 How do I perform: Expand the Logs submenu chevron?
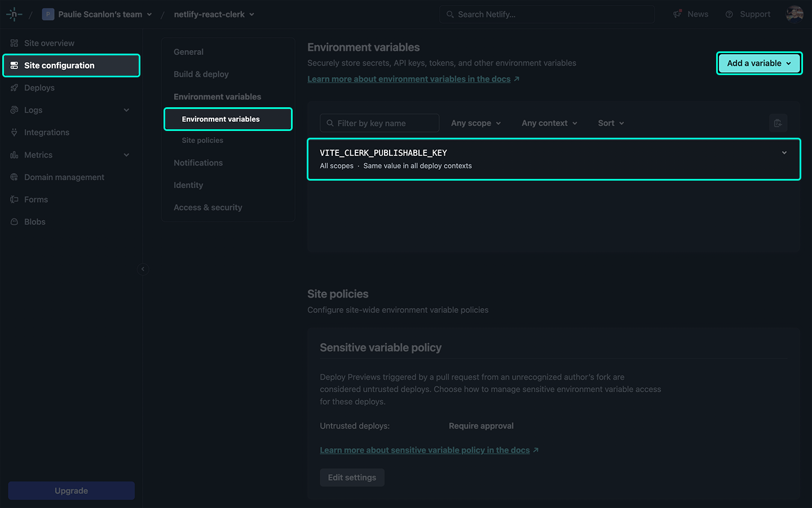[126, 110]
